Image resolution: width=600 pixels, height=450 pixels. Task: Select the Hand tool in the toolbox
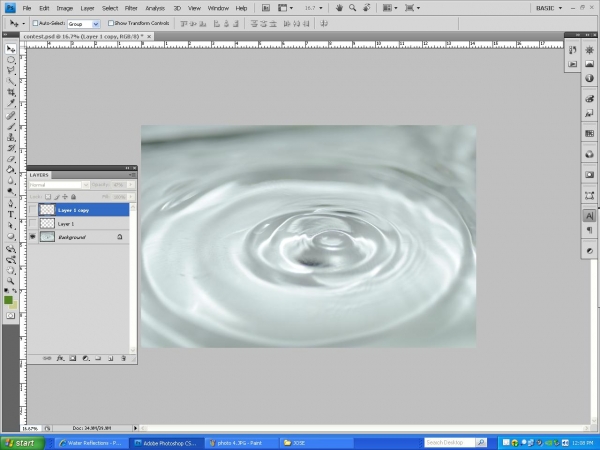(x=11, y=271)
